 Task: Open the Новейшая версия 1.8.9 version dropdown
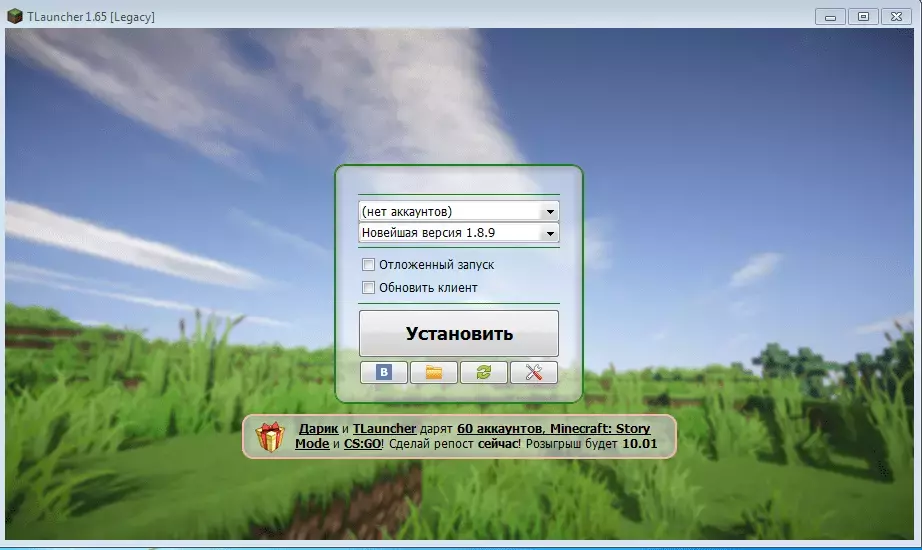click(459, 233)
